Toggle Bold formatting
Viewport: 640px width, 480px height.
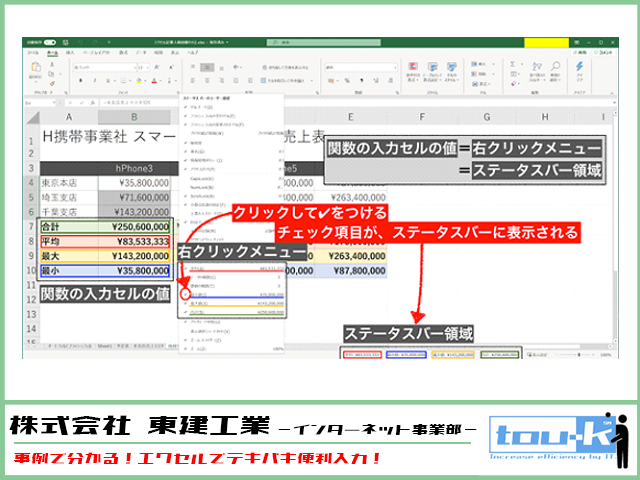click(x=81, y=81)
